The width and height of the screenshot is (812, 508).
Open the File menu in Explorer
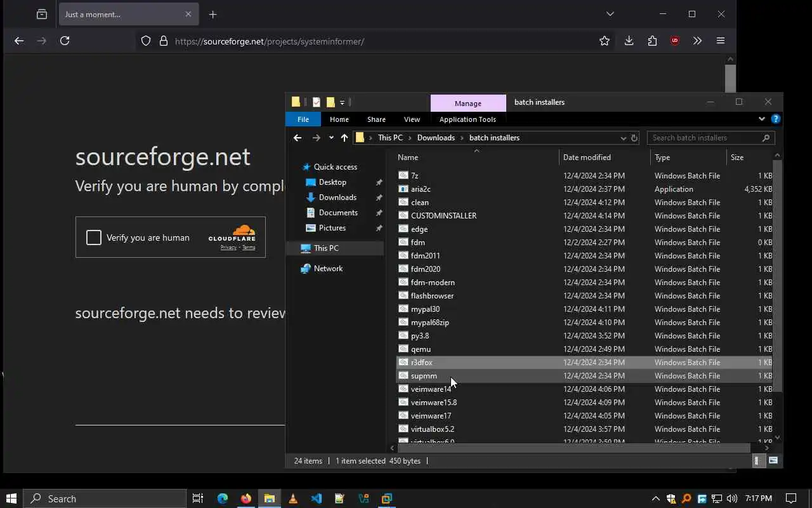click(x=303, y=119)
